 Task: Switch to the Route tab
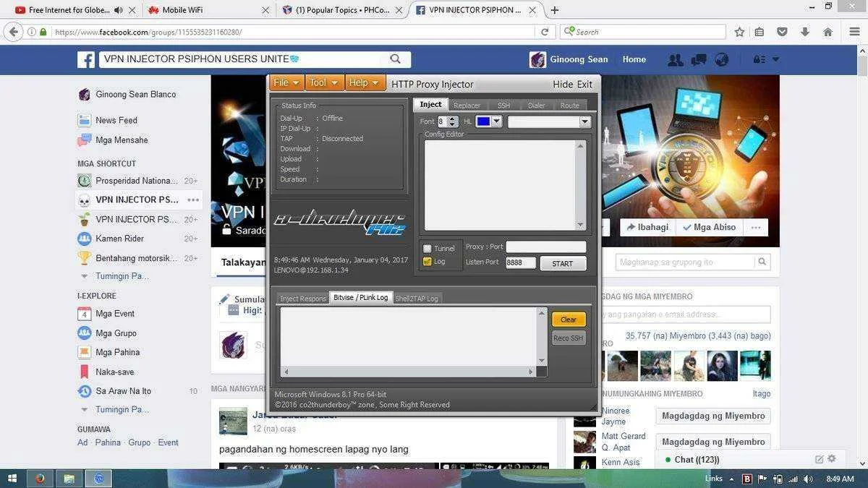point(570,106)
